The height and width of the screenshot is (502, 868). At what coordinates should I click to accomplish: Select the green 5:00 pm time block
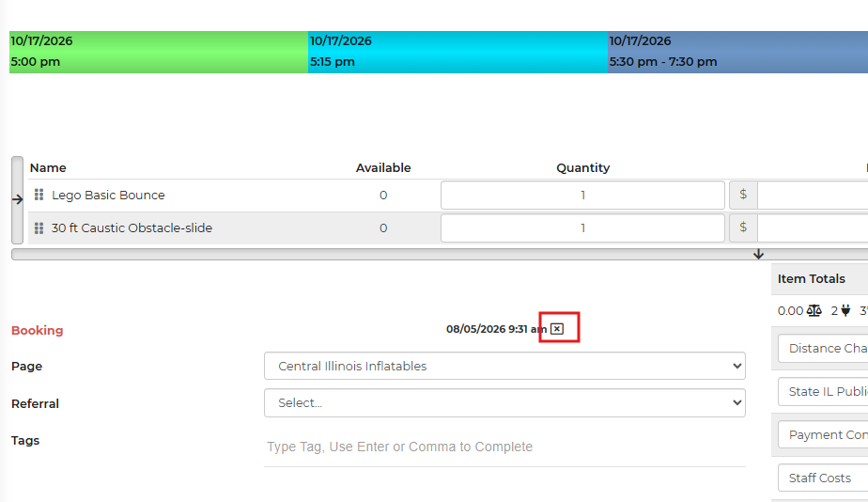159,52
